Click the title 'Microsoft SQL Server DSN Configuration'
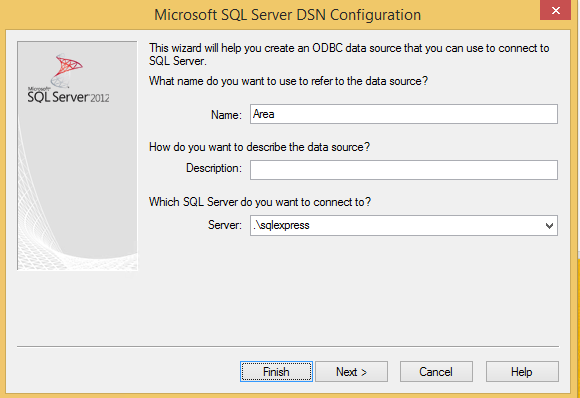This screenshot has height=398, width=580. [287, 15]
